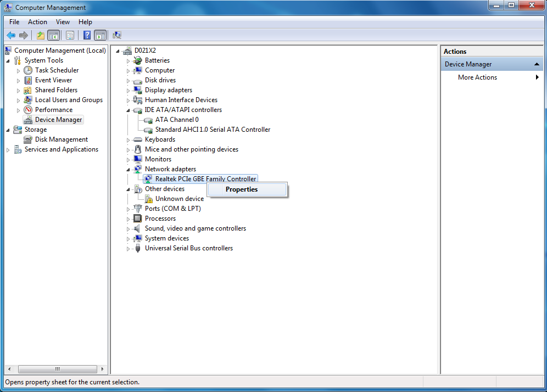Click the Human Interface Devices icon
Viewport: 547px width, 392px height.
coord(138,100)
